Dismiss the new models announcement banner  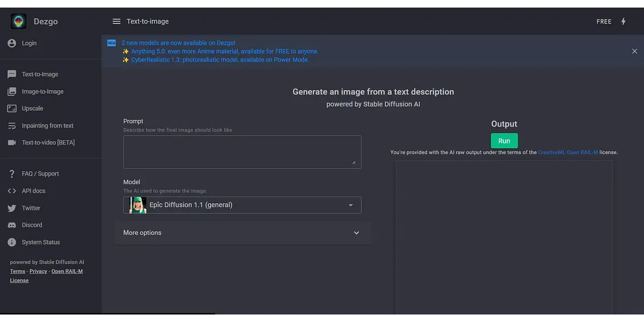click(634, 52)
